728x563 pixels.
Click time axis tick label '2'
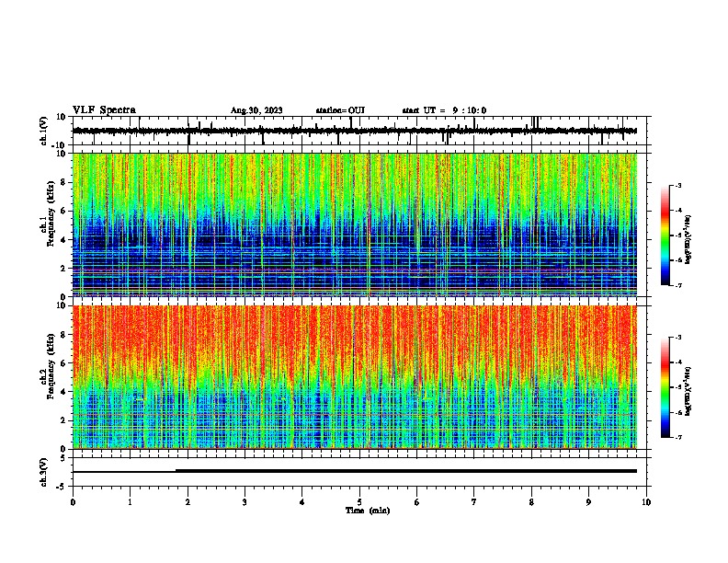(188, 502)
